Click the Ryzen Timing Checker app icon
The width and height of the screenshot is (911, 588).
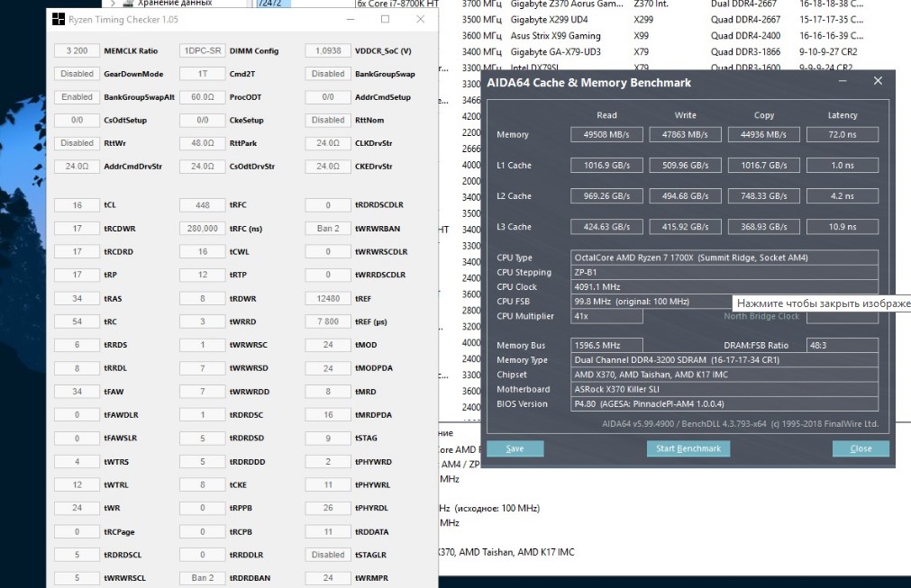click(59, 19)
